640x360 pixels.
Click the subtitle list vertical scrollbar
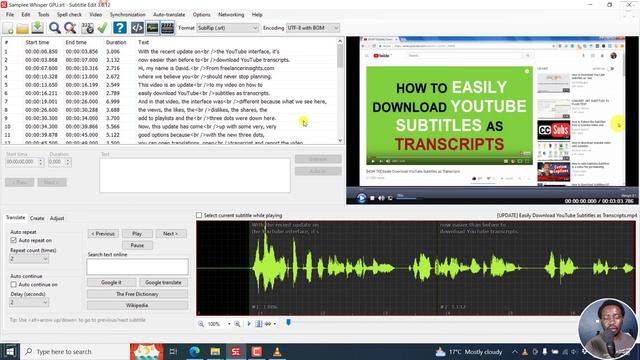(340, 91)
